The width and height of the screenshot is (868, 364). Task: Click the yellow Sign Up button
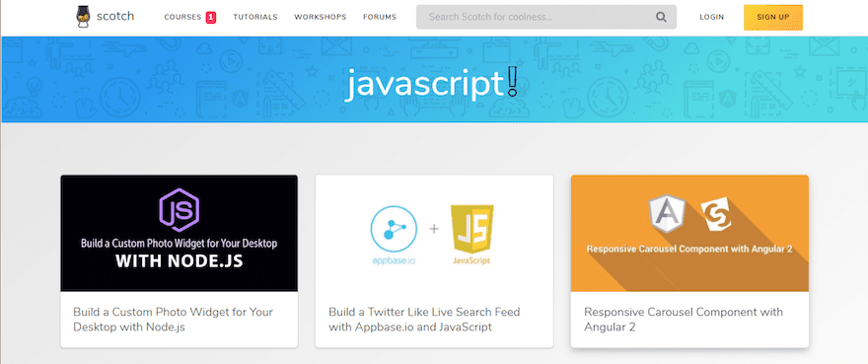(x=772, y=17)
